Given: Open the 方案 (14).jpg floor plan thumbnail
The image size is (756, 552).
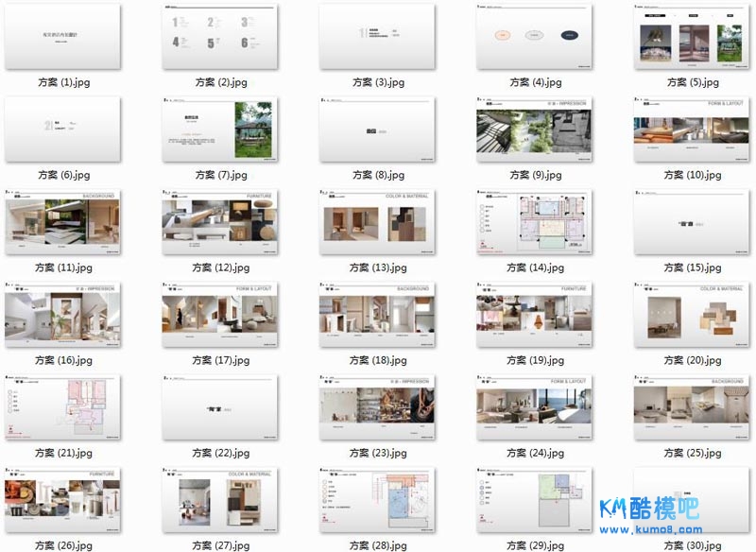Looking at the screenshot, I should (x=534, y=221).
